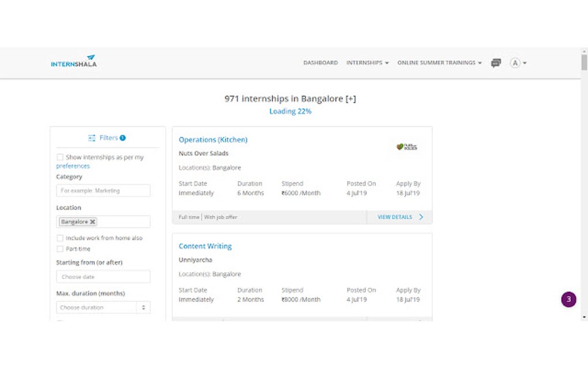Check Include work from home also
The width and height of the screenshot is (588, 368).
click(60, 238)
